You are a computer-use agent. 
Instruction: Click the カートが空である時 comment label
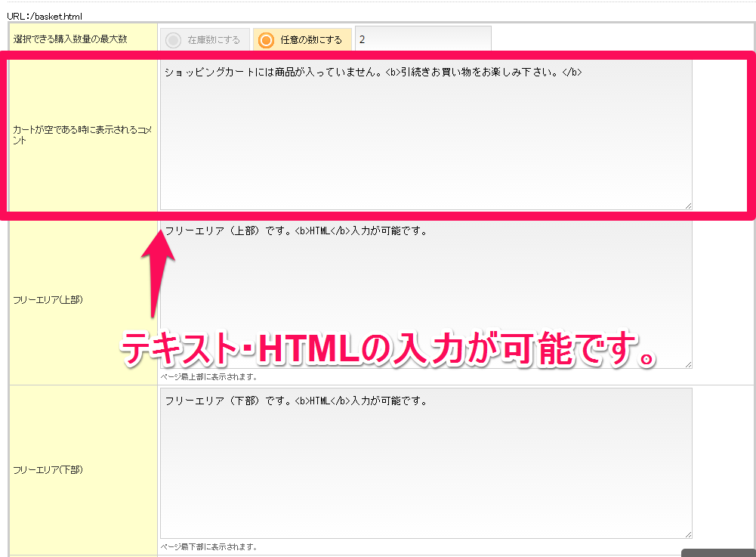pyautogui.click(x=82, y=135)
